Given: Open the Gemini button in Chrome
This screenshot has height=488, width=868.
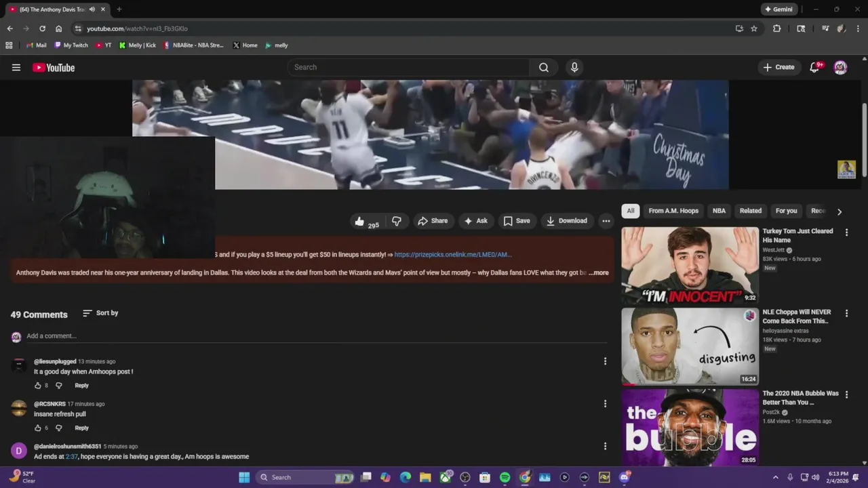Looking at the screenshot, I should click(x=778, y=9).
